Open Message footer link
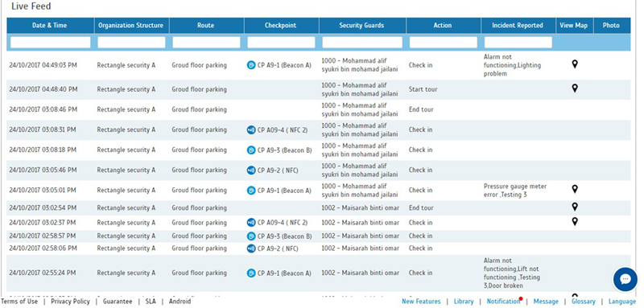Image resolution: width=644 pixels, height=308 pixels. [x=546, y=302]
